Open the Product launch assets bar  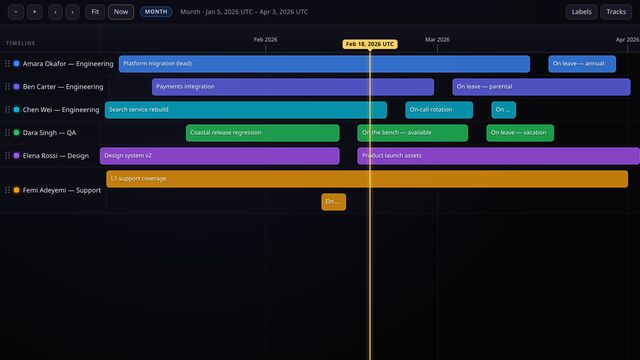click(498, 156)
